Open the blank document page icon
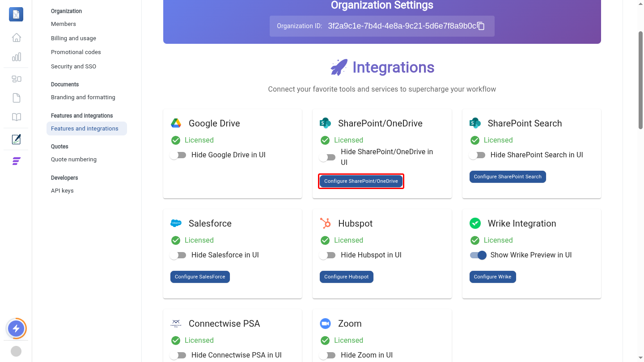 click(x=16, y=98)
